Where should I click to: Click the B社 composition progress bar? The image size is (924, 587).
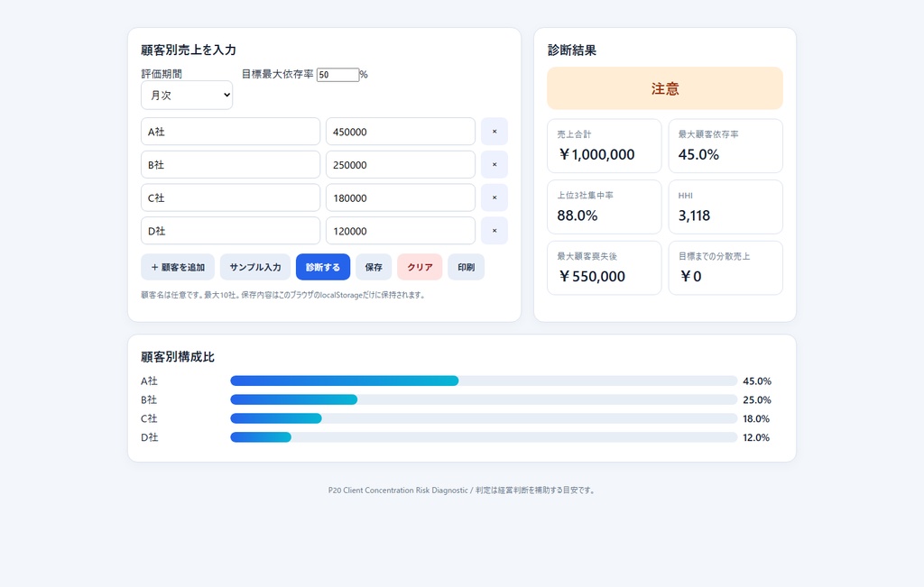click(484, 399)
